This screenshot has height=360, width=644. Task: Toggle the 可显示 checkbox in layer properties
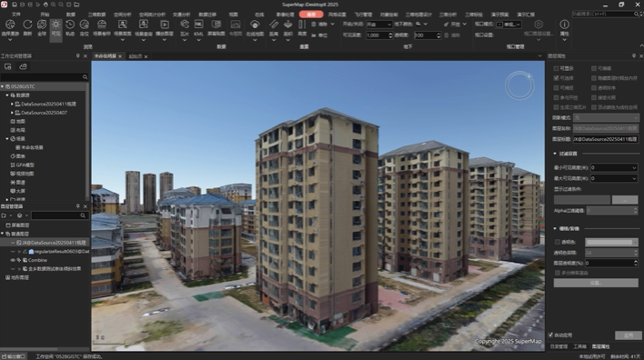click(x=556, y=68)
